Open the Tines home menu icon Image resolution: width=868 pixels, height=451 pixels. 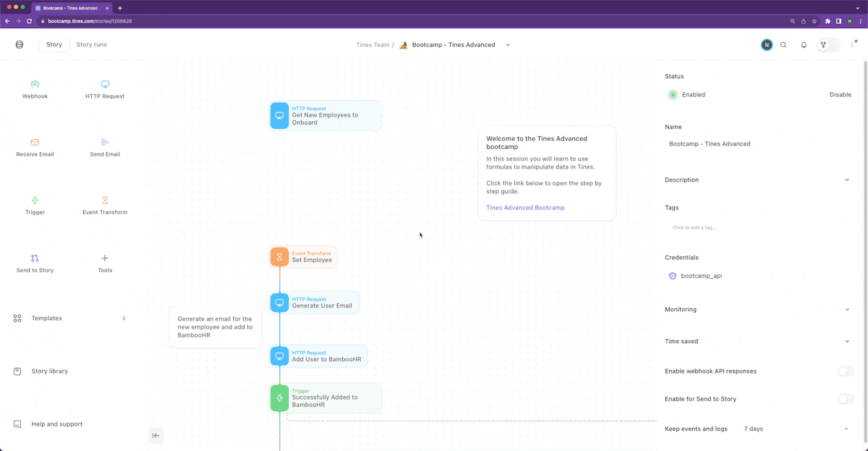pos(20,45)
